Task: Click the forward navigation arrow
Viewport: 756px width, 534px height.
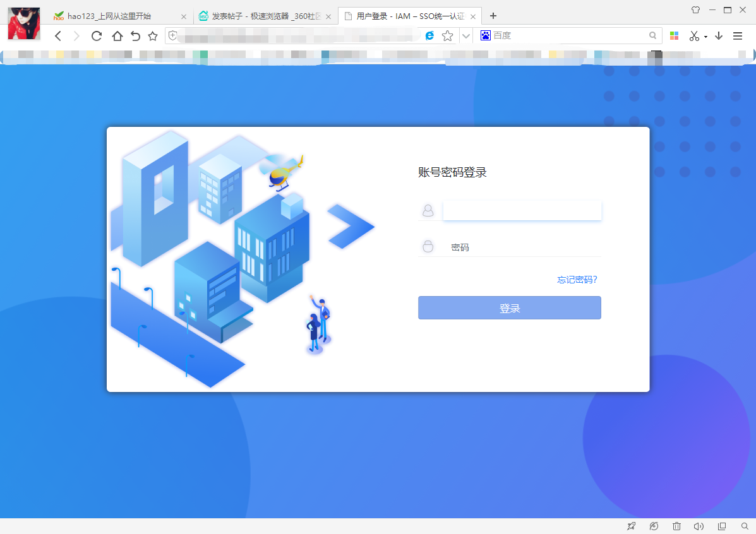Action: pyautogui.click(x=76, y=36)
